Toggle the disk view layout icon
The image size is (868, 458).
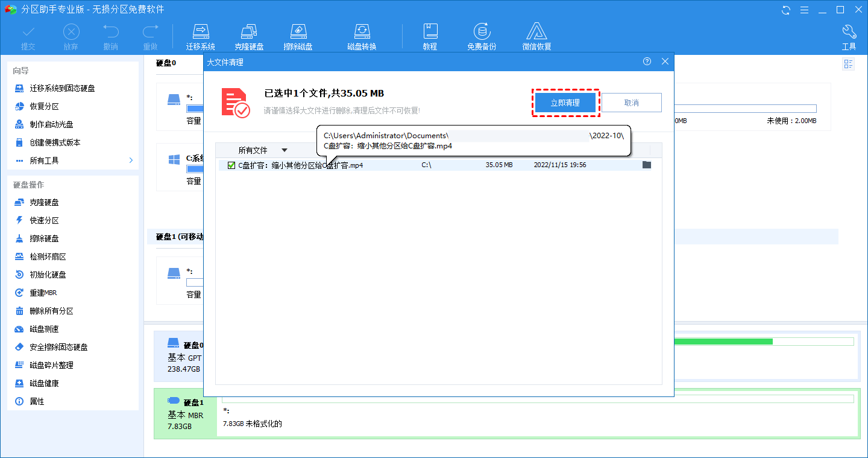(849, 64)
